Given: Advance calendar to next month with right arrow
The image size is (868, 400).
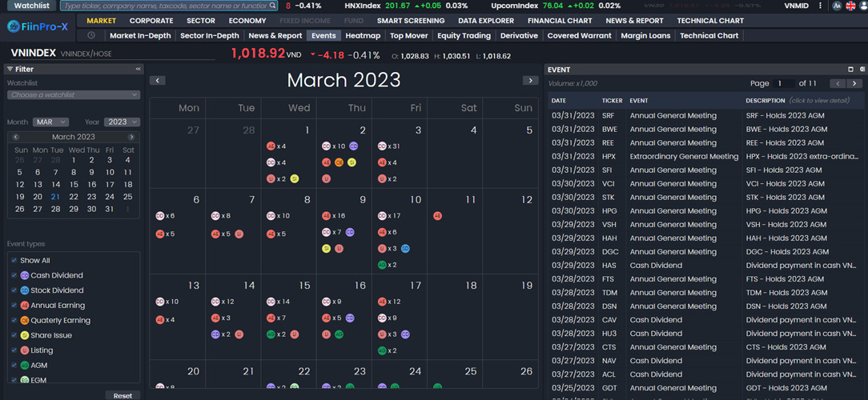Looking at the screenshot, I should pos(530,81).
